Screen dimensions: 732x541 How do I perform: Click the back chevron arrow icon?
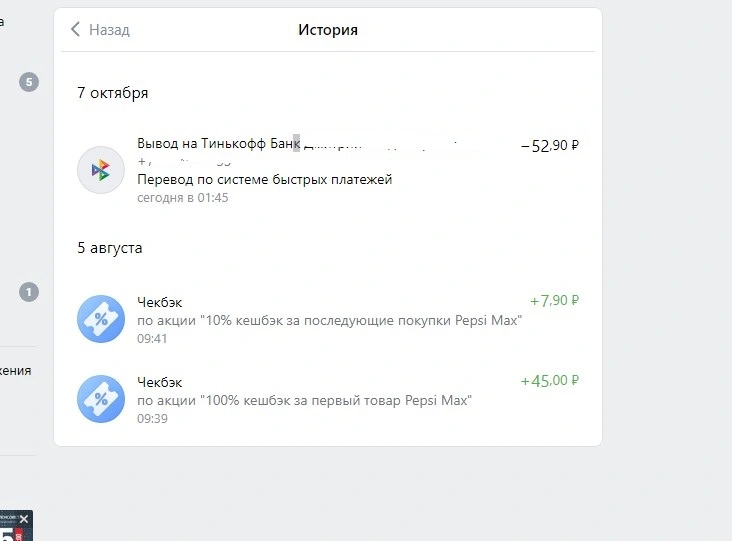[75, 29]
